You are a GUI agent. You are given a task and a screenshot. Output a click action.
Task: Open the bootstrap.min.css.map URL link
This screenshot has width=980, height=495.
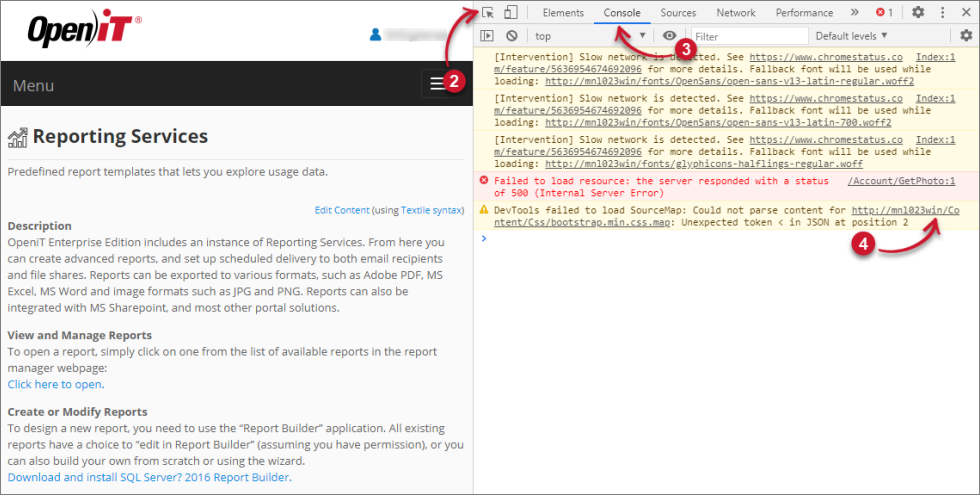point(728,216)
